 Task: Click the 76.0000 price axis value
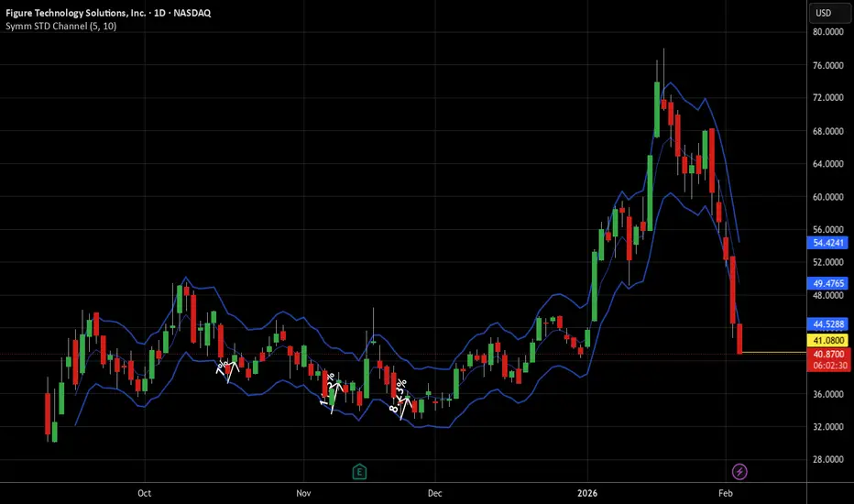click(x=827, y=65)
